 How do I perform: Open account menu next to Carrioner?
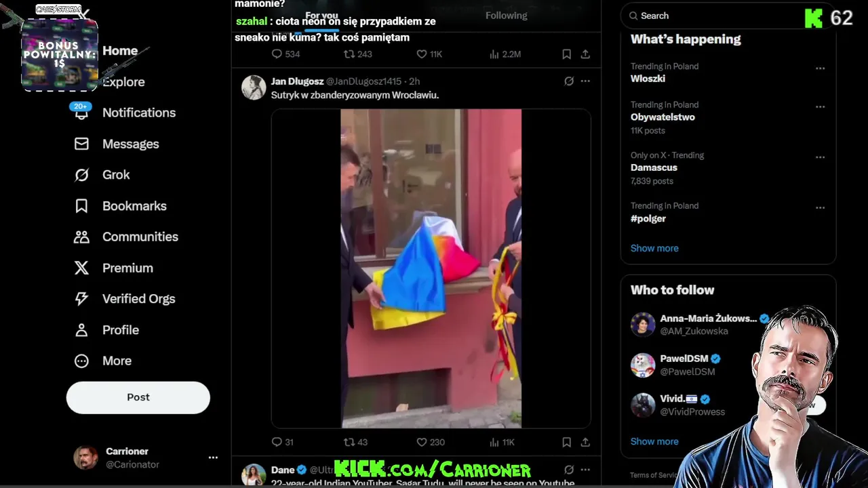point(213,457)
